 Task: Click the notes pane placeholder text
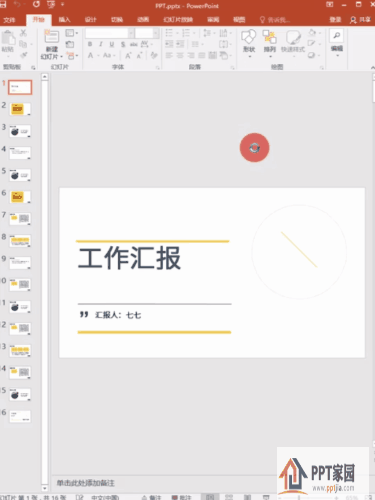click(x=85, y=483)
